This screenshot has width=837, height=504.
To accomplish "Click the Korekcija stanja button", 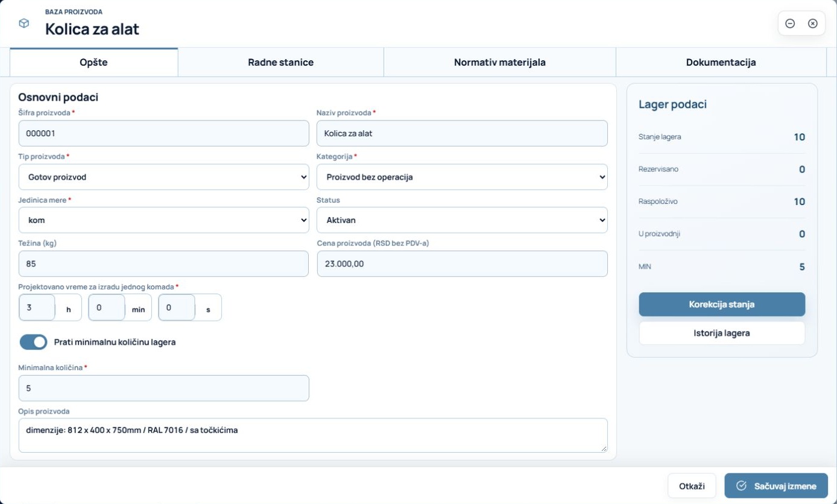I will (x=722, y=304).
